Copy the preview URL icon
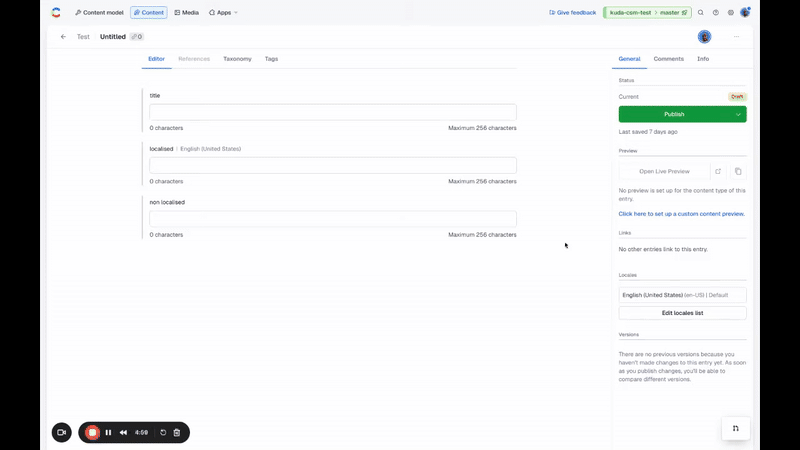Screen dimensions: 800x450 [738, 171]
